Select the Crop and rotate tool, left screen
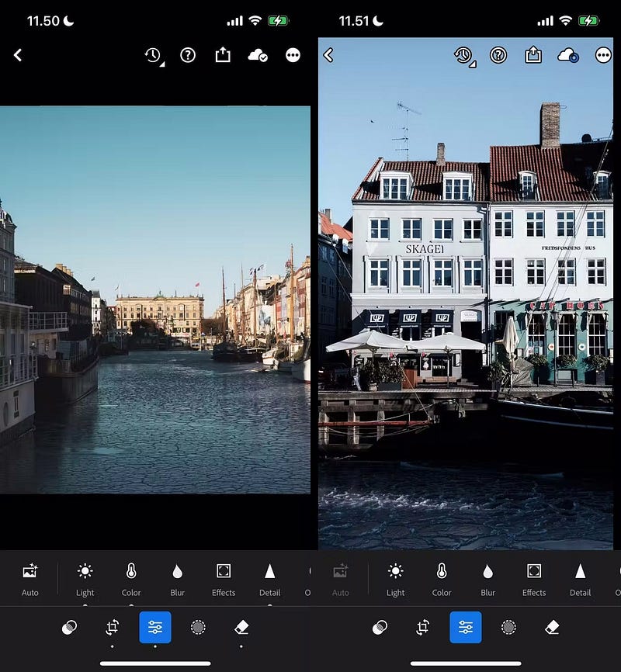This screenshot has width=621, height=672. click(113, 627)
